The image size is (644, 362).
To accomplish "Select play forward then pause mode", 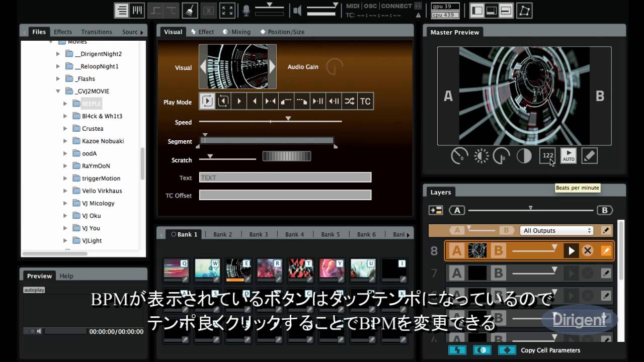I will point(318,101).
